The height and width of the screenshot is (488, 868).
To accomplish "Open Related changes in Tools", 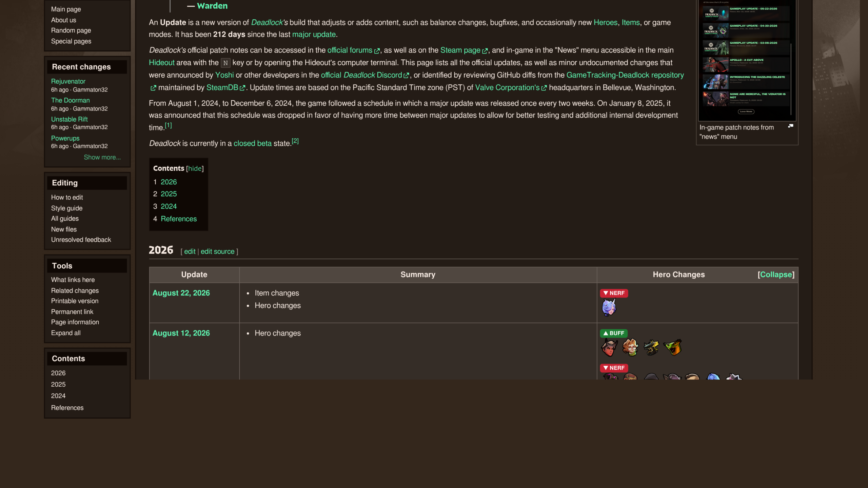I will coord(75,290).
